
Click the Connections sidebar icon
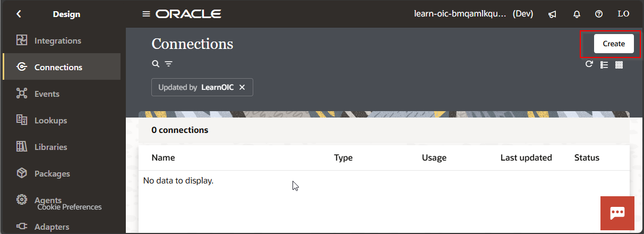click(x=22, y=67)
